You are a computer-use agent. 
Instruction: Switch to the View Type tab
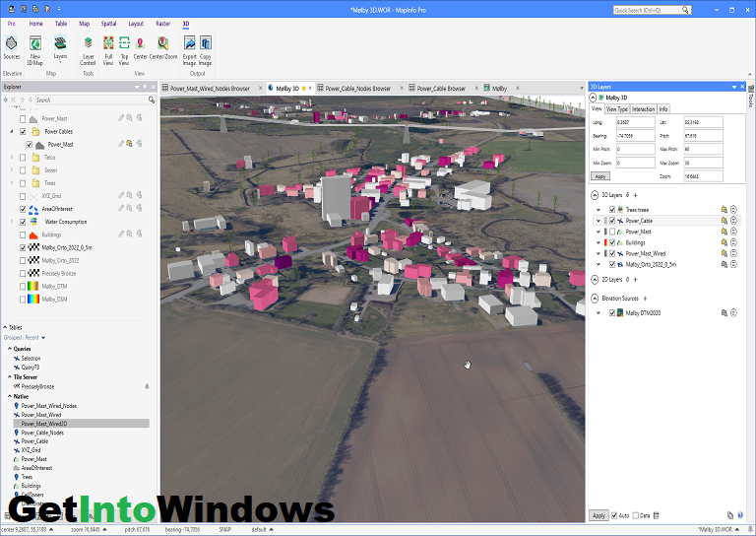point(616,109)
